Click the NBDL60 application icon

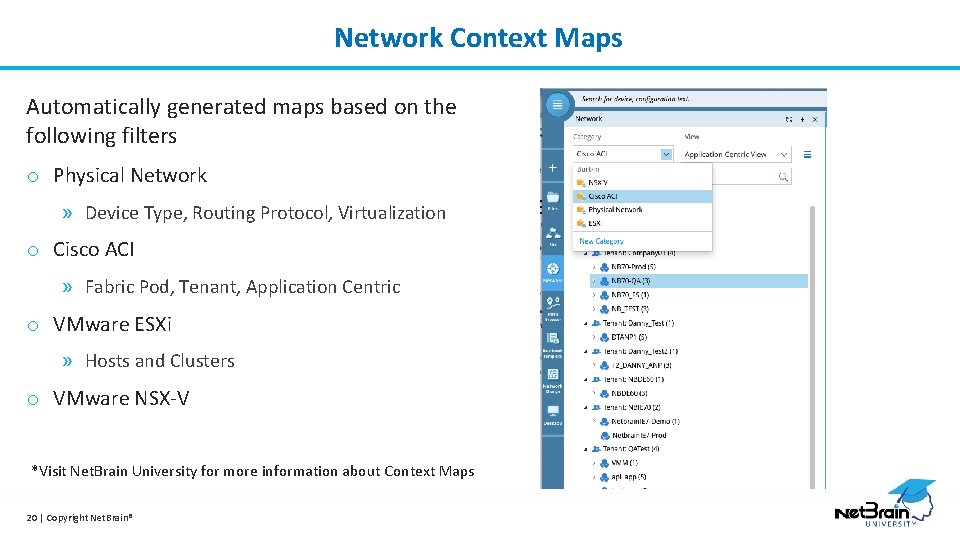point(604,394)
